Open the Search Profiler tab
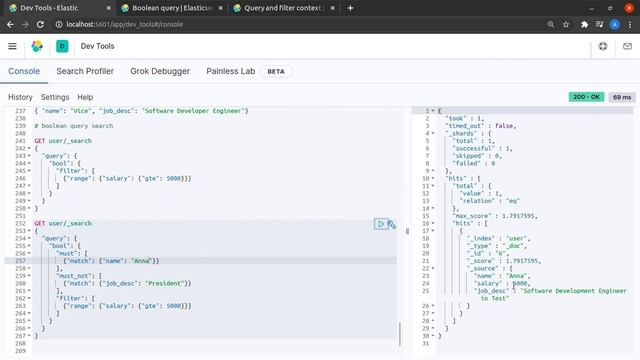Viewport: 640px width, 360px height. pyautogui.click(x=85, y=71)
